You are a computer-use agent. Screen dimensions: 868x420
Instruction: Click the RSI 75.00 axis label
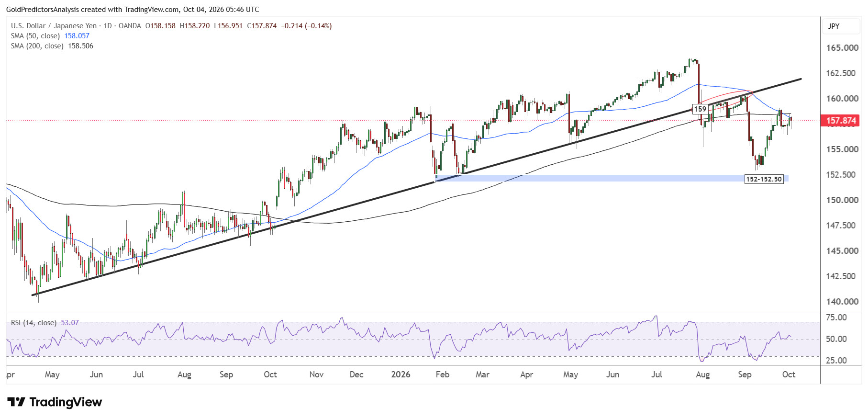point(836,318)
